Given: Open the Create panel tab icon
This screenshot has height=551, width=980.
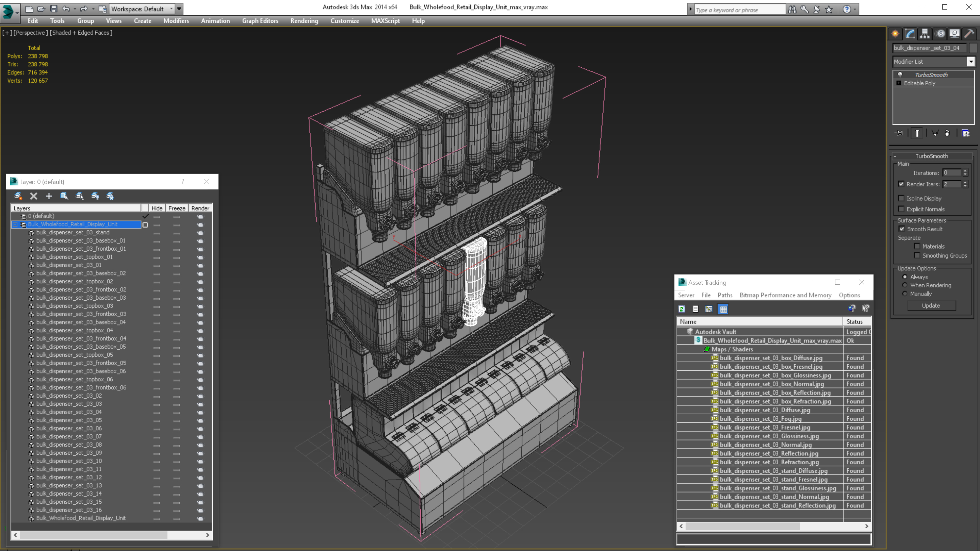Looking at the screenshot, I should click(895, 34).
